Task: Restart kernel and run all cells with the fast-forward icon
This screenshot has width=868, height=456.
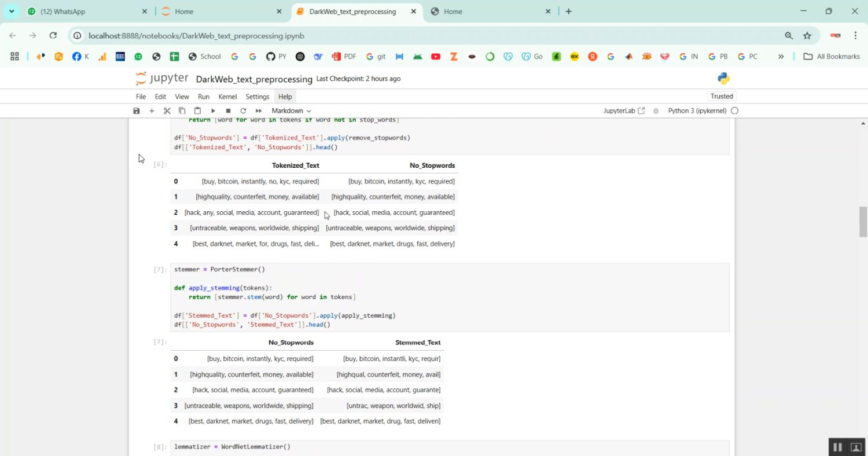Action: 259,111
